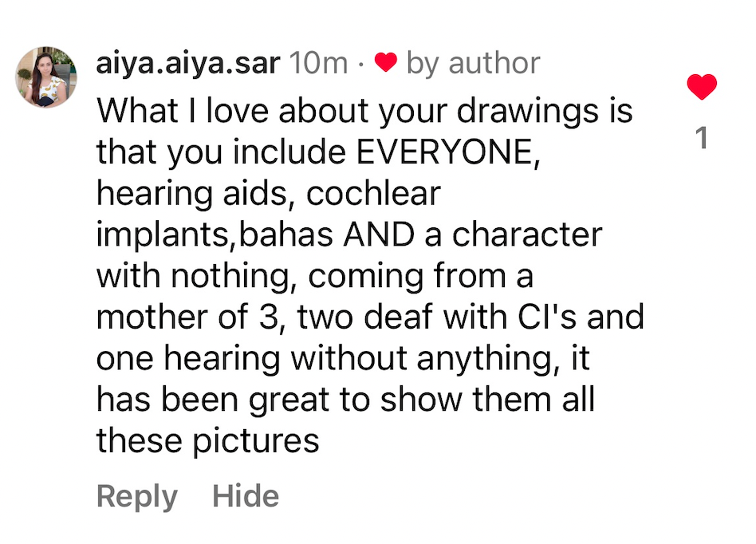Reply to aiya.aiya.sar's comment
This screenshot has height=544, width=756.
pos(136,496)
